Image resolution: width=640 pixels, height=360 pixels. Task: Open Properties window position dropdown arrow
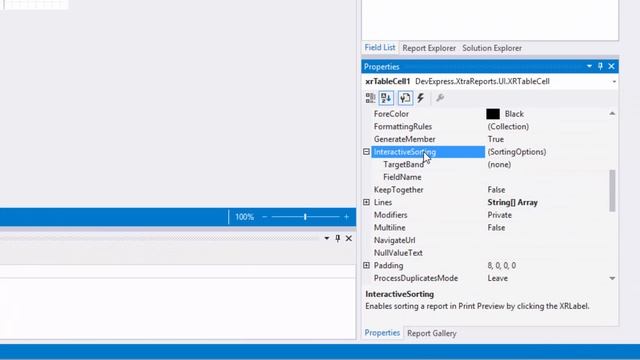click(589, 66)
